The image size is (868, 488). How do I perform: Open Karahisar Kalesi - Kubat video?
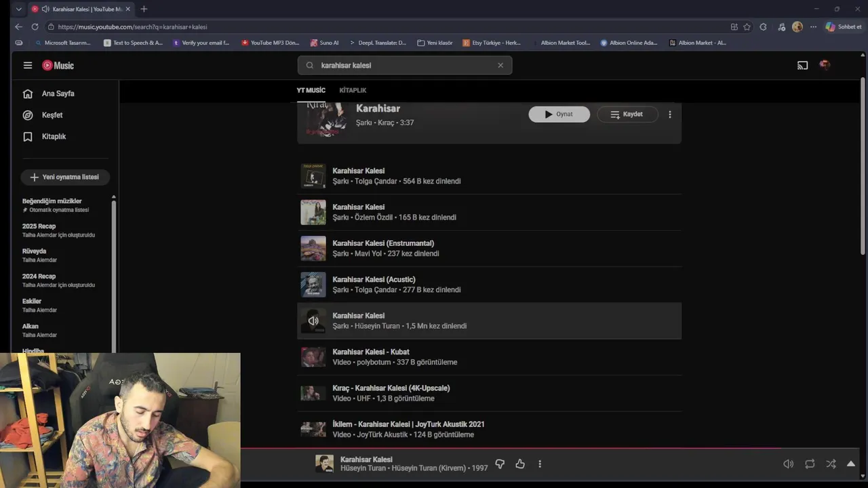click(x=489, y=357)
